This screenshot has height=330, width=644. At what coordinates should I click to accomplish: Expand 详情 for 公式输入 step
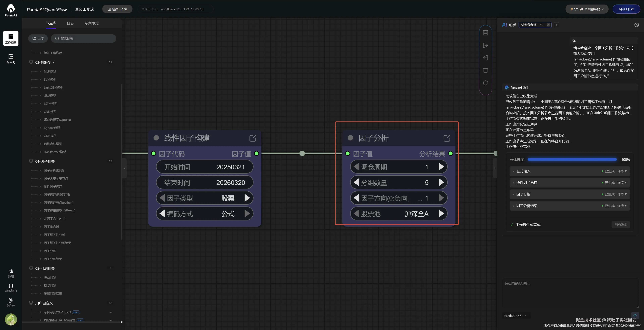pos(622,171)
